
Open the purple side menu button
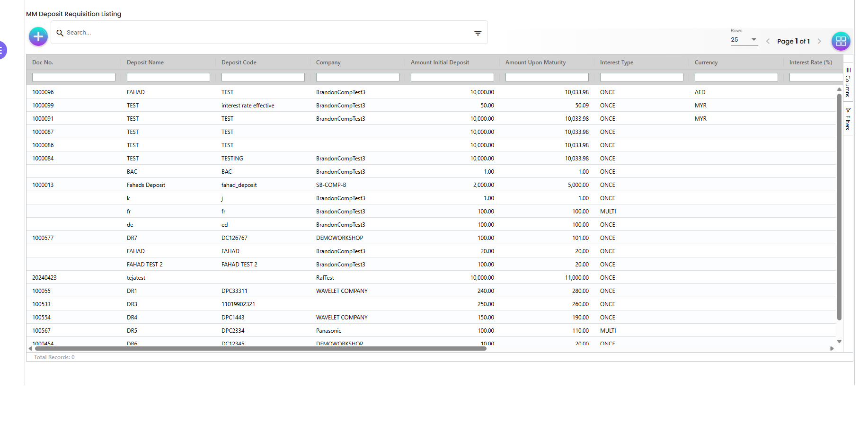[2, 50]
